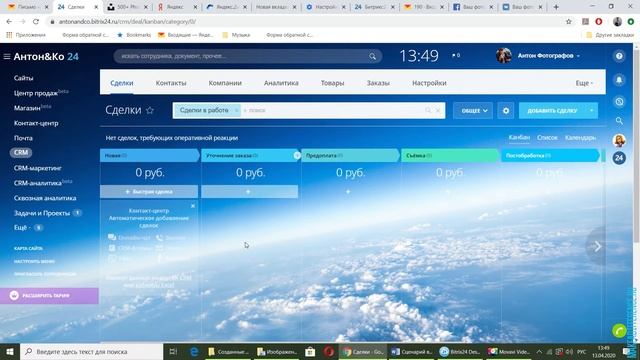Click plus on the Уточнение заказа stage header
Screen dimensions: 640x360
pyautogui.click(x=297, y=156)
